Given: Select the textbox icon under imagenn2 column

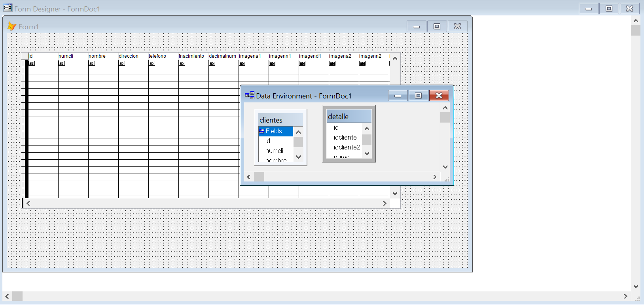Looking at the screenshot, I should pyautogui.click(x=362, y=63).
